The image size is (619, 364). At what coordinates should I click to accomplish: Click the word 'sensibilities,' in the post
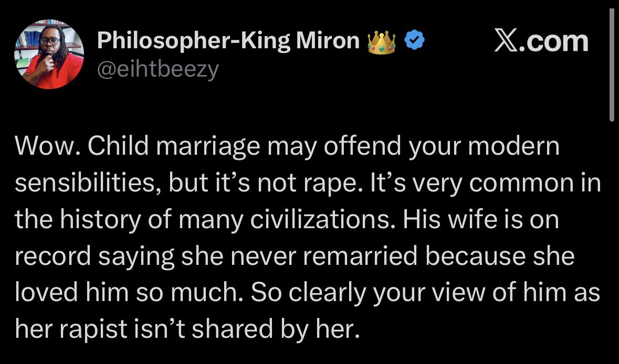point(88,183)
